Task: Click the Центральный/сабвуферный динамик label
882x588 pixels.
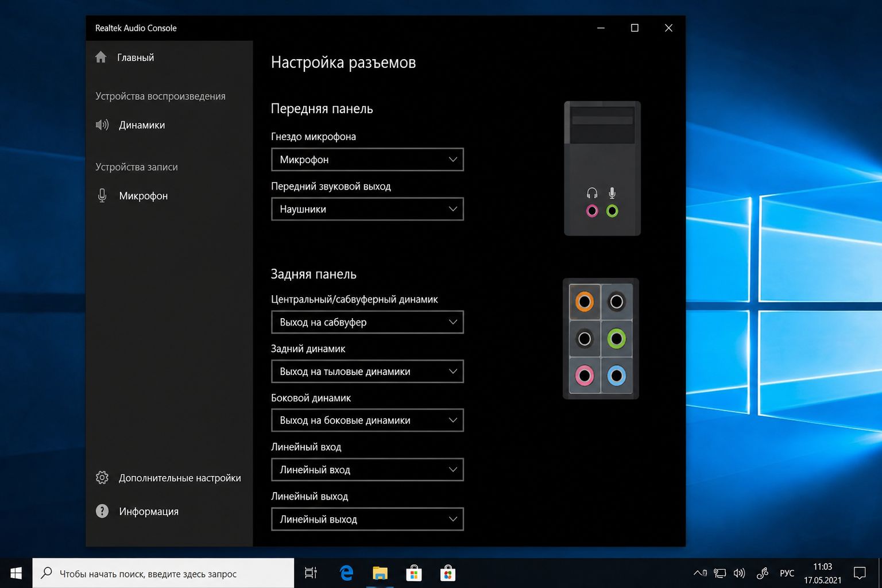Action: coord(354,299)
